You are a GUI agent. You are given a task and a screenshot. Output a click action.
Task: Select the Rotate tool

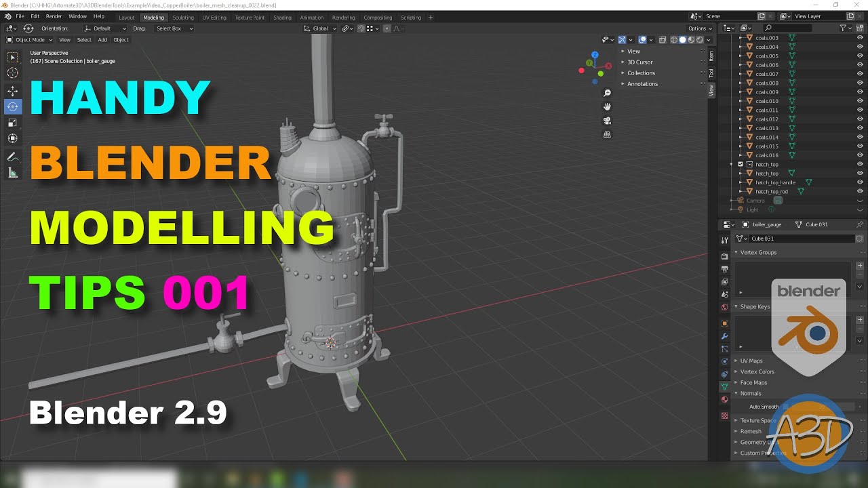click(12, 106)
